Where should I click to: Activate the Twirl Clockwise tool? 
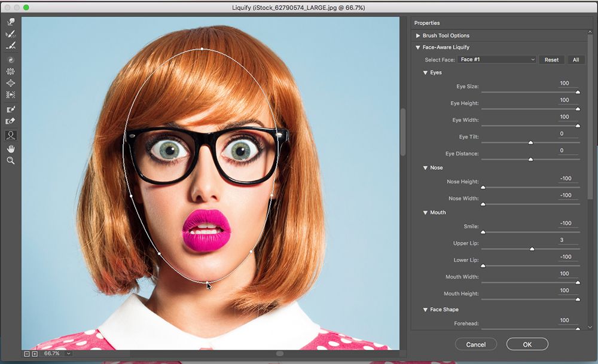(x=10, y=59)
